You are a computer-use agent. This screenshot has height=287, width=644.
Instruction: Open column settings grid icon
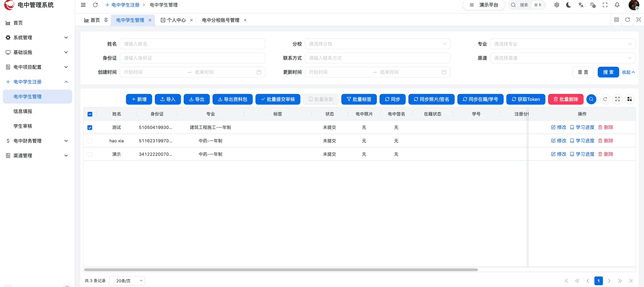630,99
